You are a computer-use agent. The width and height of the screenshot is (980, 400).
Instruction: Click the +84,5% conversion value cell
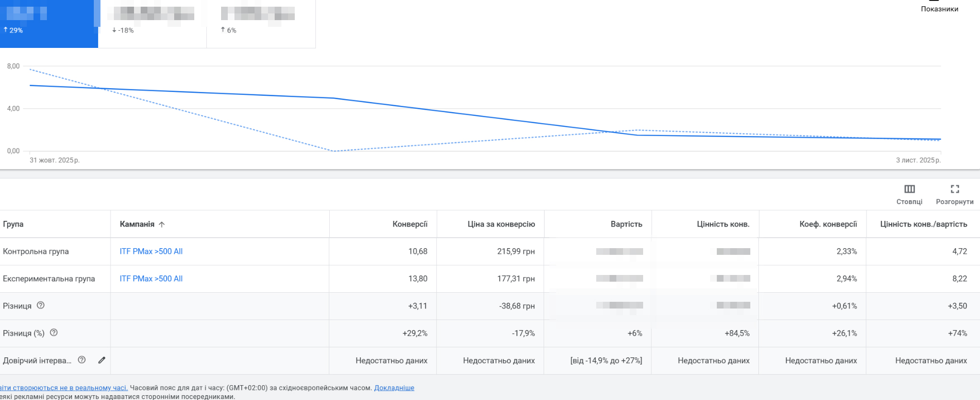[737, 333]
